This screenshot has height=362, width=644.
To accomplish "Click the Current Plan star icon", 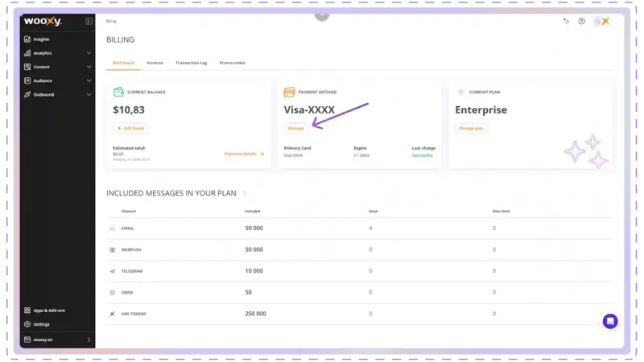I will 460,92.
